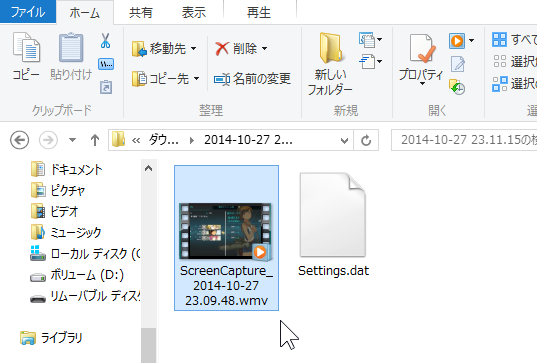
Task: Click the search box for 2014-10-27 23.11.15
Action: coord(464,140)
